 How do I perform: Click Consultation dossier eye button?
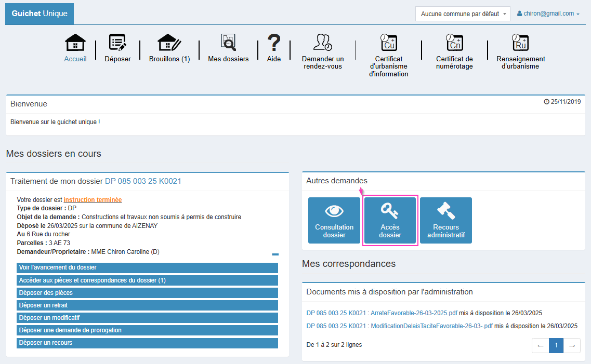334,220
